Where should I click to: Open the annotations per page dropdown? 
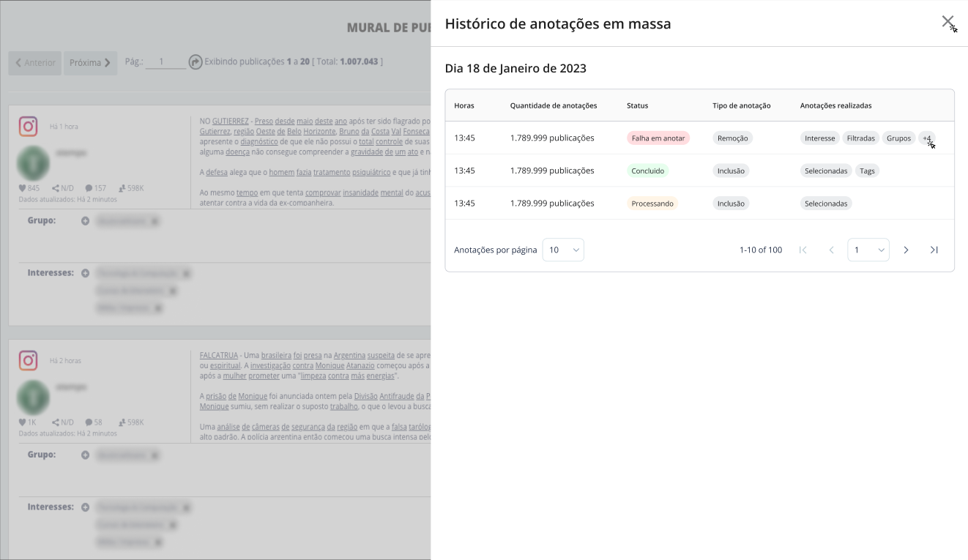(x=563, y=250)
